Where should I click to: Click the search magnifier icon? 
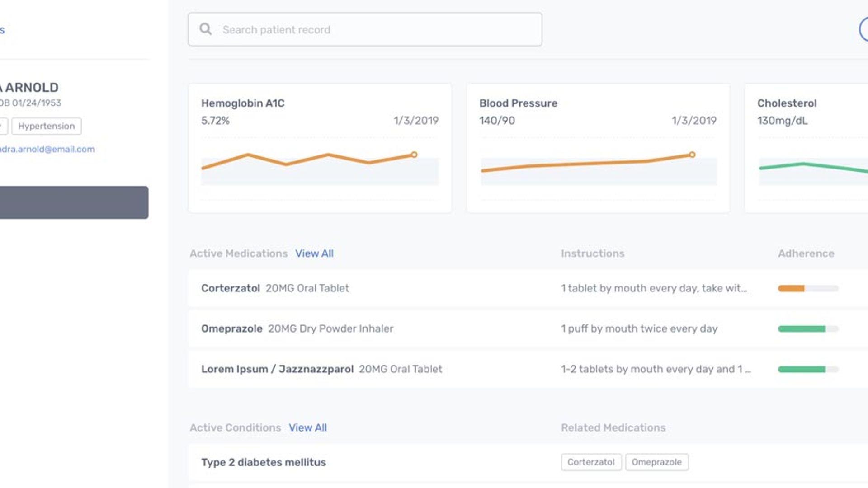pos(206,29)
